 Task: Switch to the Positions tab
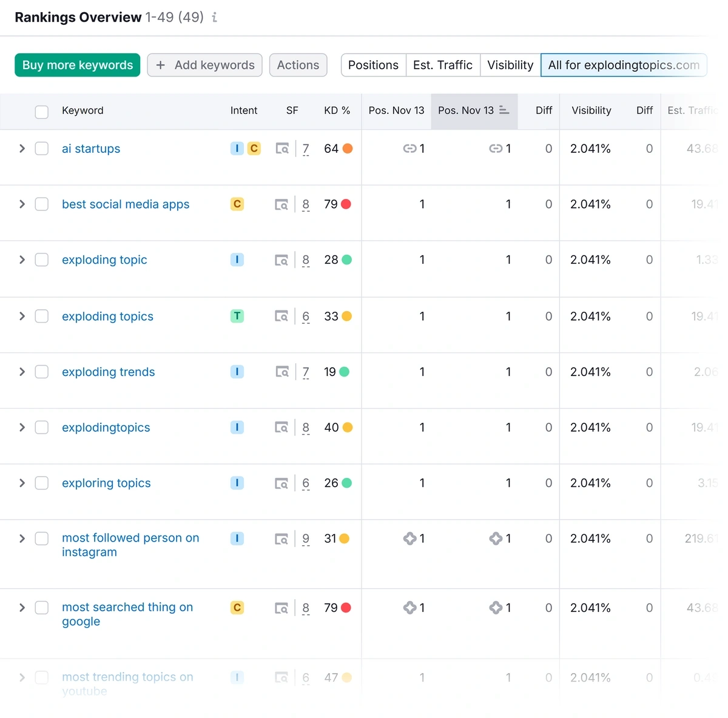(374, 65)
